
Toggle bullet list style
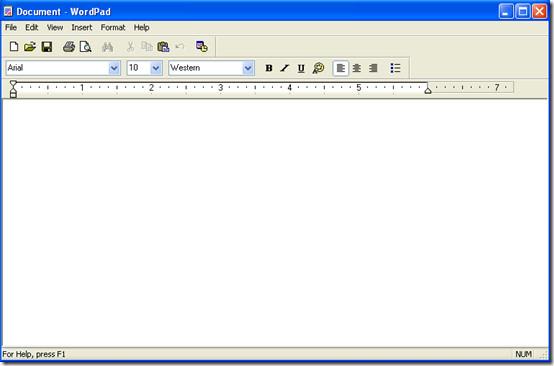(395, 68)
